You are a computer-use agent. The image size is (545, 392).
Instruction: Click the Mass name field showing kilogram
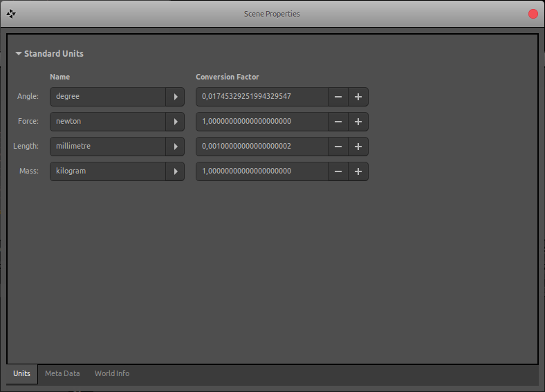108,171
